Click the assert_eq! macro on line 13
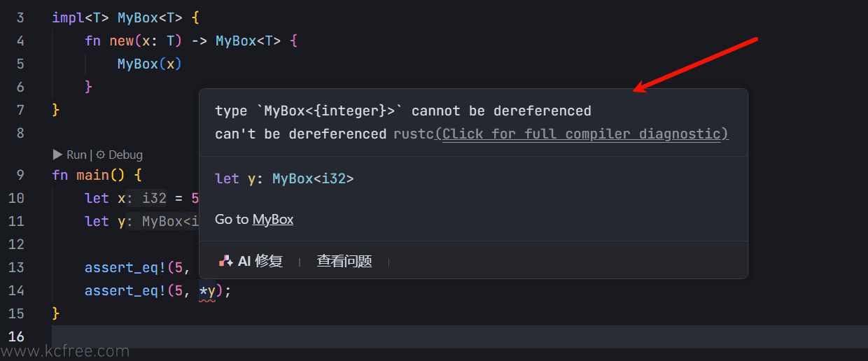The image size is (868, 361). click(x=122, y=267)
